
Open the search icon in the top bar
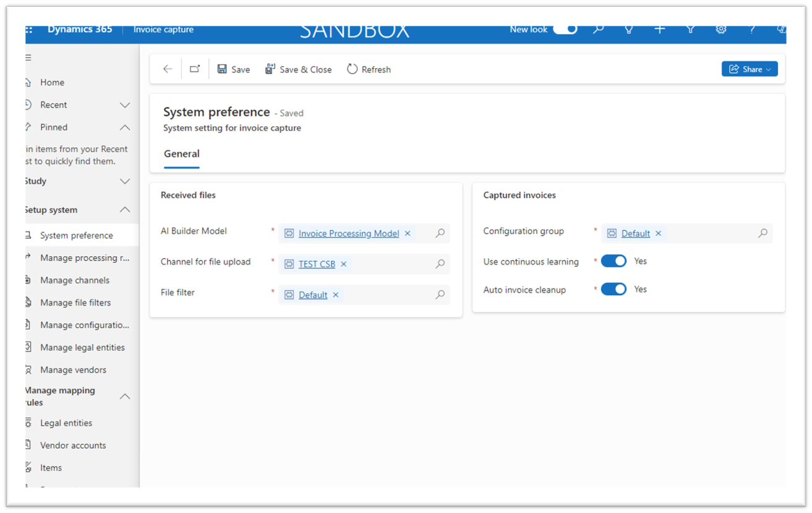[597, 28]
